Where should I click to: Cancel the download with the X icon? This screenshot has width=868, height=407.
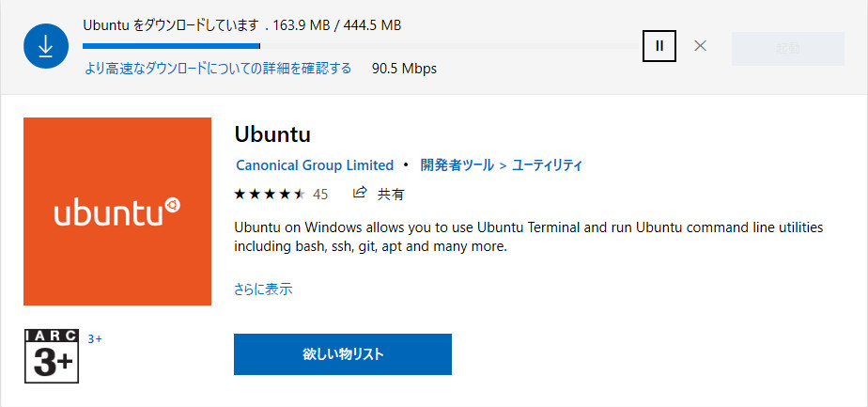700,46
